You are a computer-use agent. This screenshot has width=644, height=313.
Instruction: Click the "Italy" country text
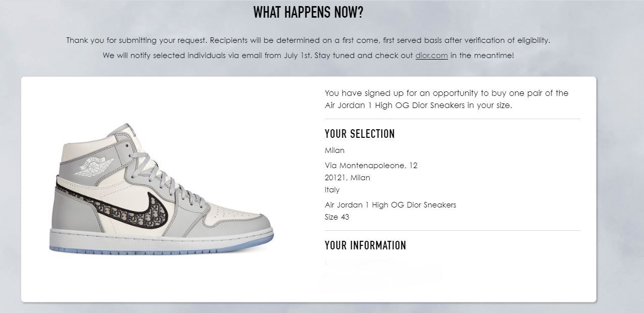332,190
